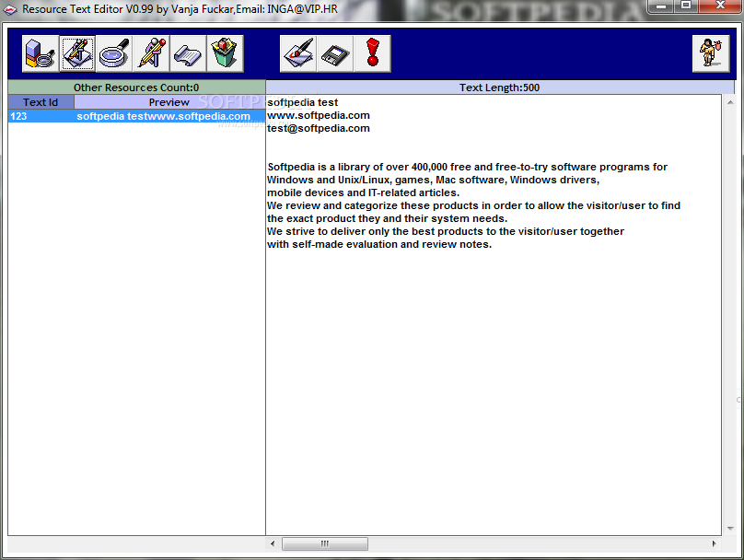Click the horizontal scrollbar right arrow

coord(715,543)
